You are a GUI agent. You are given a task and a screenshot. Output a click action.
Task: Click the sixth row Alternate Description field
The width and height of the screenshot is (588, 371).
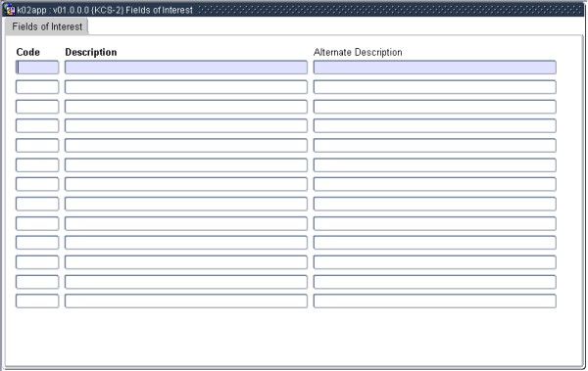point(434,164)
